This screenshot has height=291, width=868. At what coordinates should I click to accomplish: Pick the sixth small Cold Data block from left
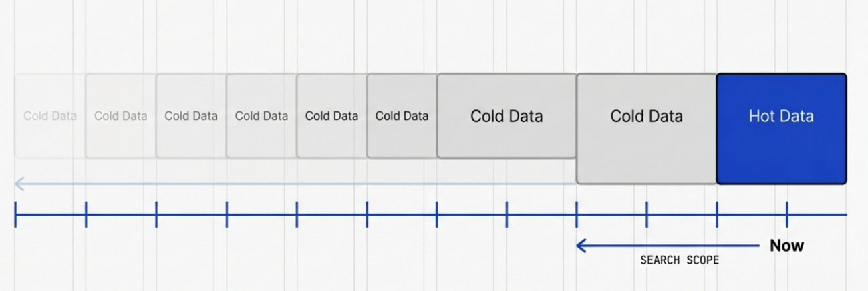pos(402,116)
